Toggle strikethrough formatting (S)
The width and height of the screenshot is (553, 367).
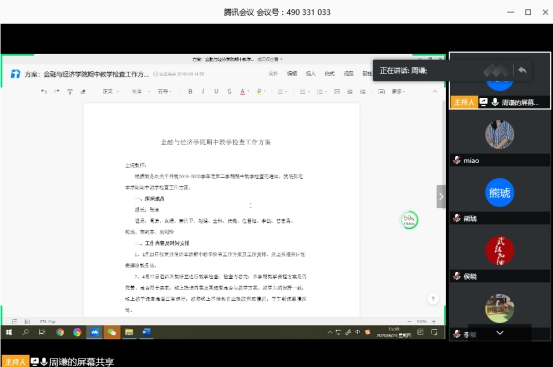[x=229, y=92]
